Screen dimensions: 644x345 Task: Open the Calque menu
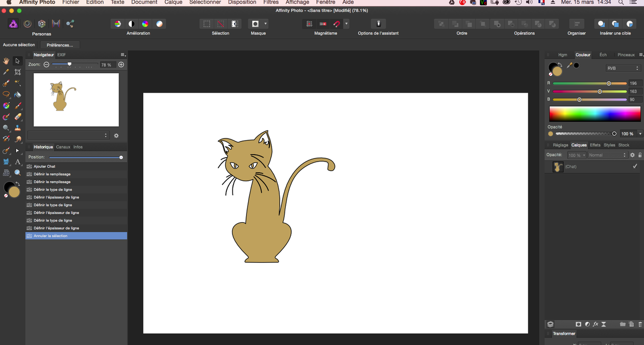173,3
